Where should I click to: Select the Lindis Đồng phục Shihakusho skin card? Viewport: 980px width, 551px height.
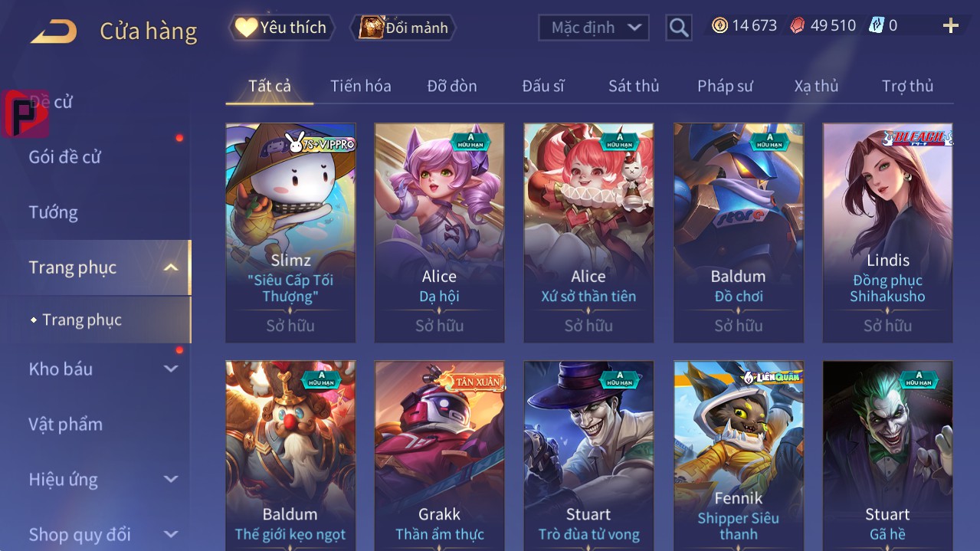[887, 233]
